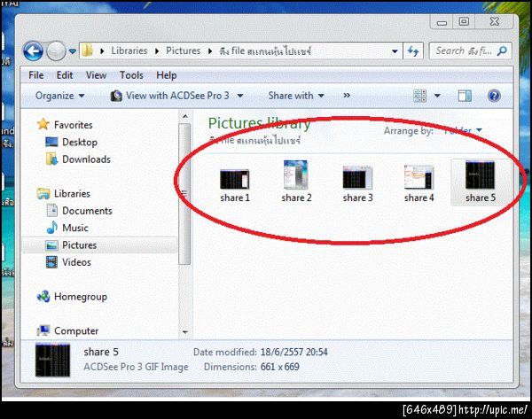Screen dimensions: 532x419
Task: Change view using the view icon
Action: [x=419, y=96]
